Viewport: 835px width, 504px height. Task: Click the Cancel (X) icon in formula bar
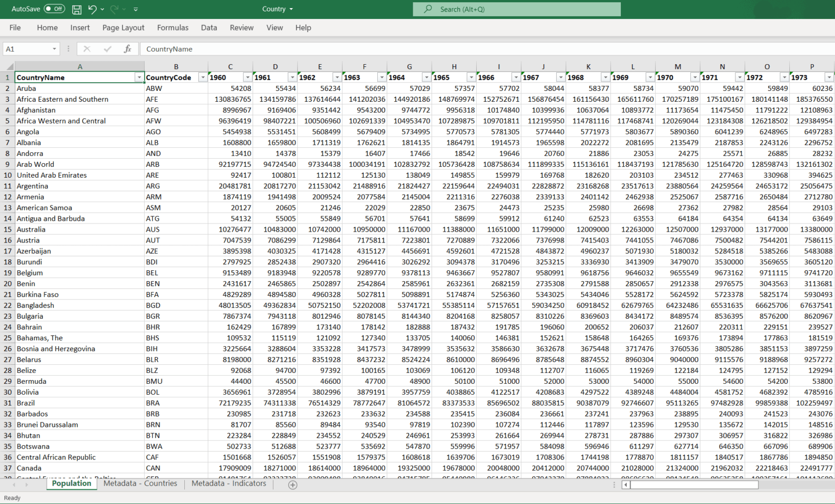pos(88,49)
